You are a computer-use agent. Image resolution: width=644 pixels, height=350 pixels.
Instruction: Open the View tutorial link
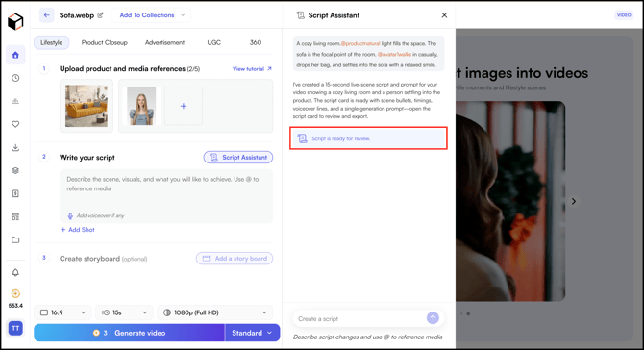pos(252,69)
